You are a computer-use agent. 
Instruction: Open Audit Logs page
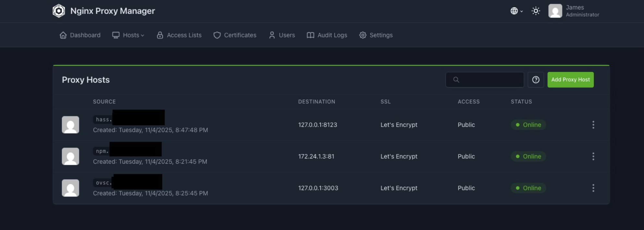pos(327,35)
